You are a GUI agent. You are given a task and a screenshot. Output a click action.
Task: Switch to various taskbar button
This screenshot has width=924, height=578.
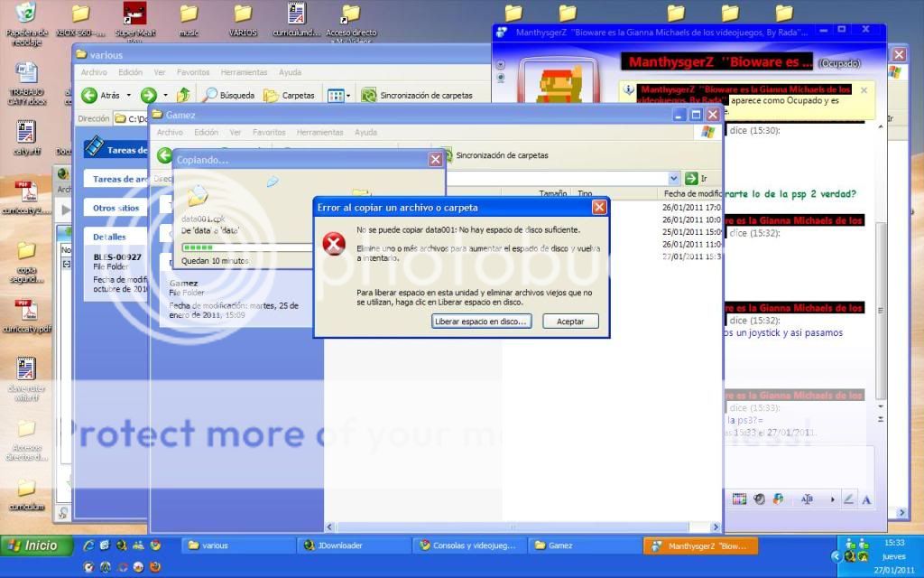pyautogui.click(x=238, y=545)
